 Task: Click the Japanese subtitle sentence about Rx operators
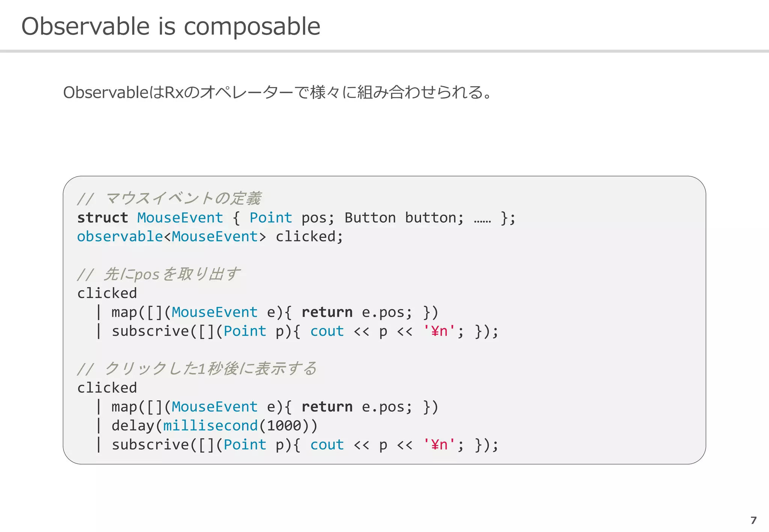[277, 92]
